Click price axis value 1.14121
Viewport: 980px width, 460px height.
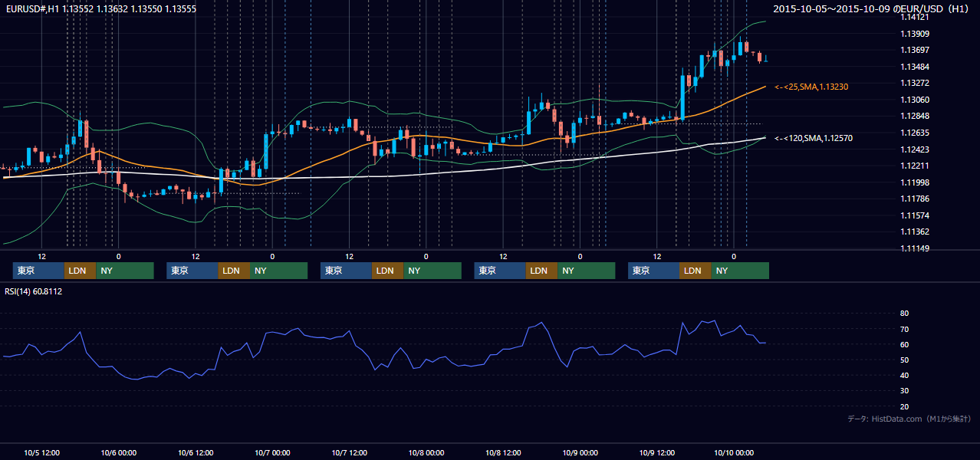[915, 17]
